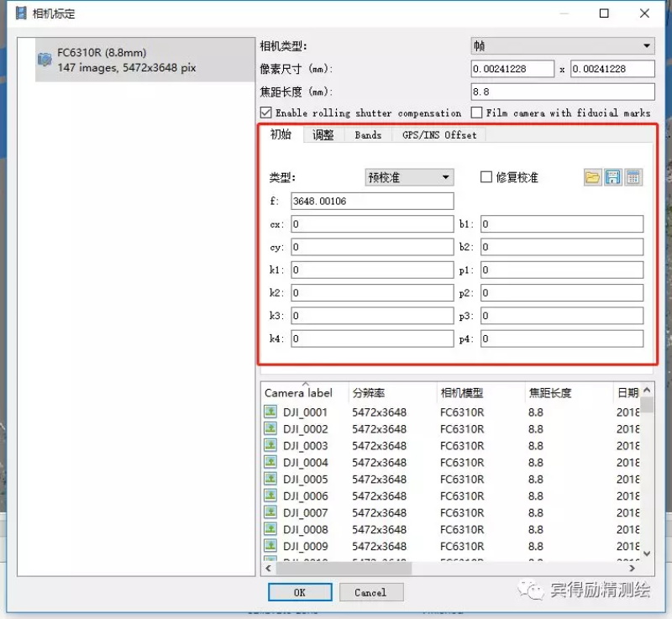Open the GPS/INS Offset tab
The height and width of the screenshot is (619, 672).
pyautogui.click(x=438, y=134)
